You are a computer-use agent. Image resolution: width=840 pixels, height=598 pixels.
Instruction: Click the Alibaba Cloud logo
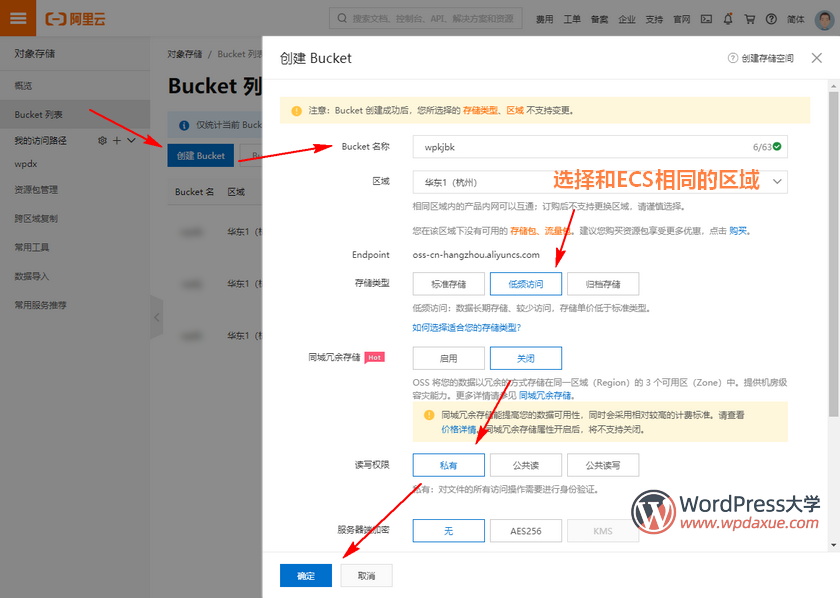(75, 17)
